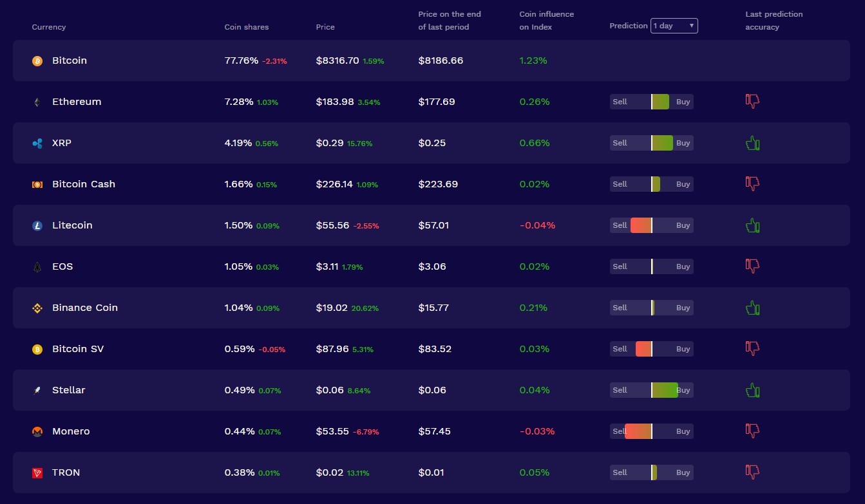Open the Prediction period '1 day' dropdown
The height and width of the screenshot is (504, 865).
tap(674, 26)
